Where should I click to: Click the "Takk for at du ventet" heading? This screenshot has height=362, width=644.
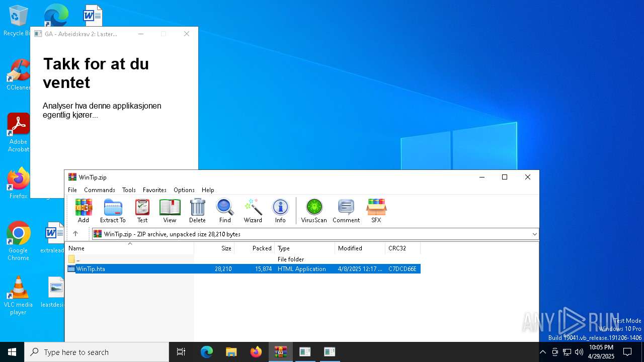tap(96, 73)
